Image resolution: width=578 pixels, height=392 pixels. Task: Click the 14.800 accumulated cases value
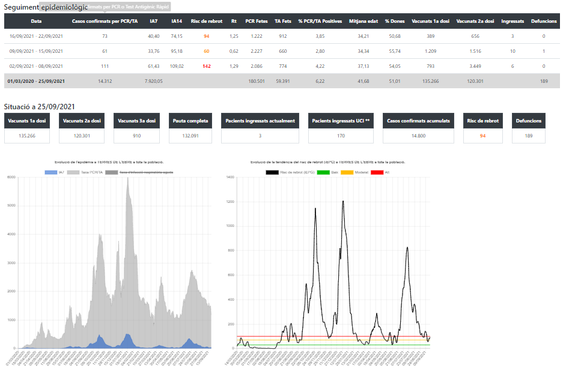click(418, 136)
